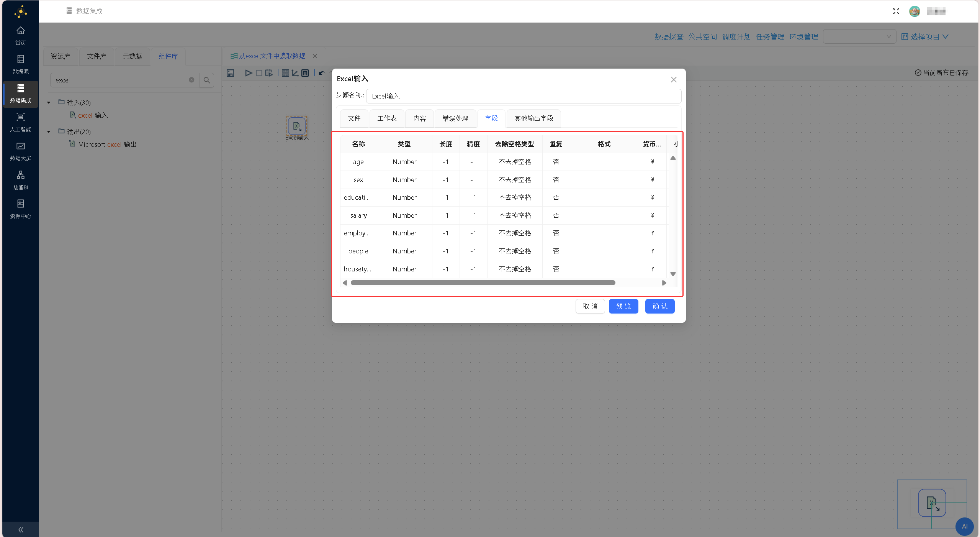Click the salary name cell
Viewport: 980px width, 537px height.
click(358, 215)
